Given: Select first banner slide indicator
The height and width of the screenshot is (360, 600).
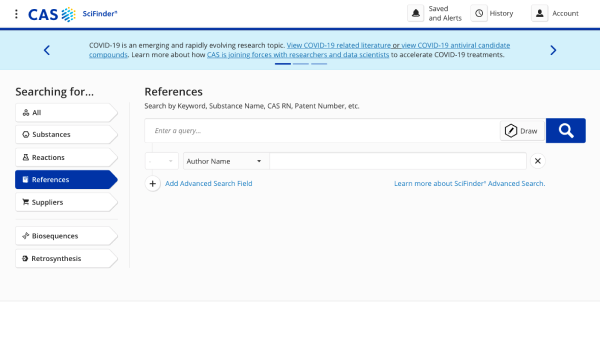Looking at the screenshot, I should click(x=283, y=64).
